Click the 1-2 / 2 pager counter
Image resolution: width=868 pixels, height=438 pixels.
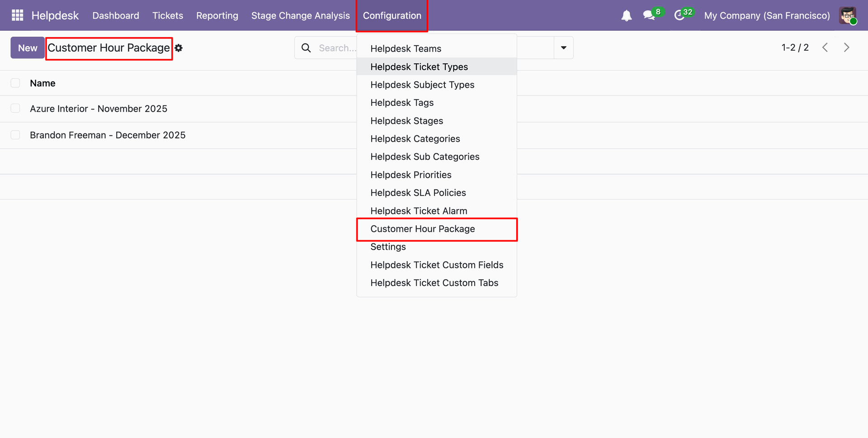[x=795, y=48]
